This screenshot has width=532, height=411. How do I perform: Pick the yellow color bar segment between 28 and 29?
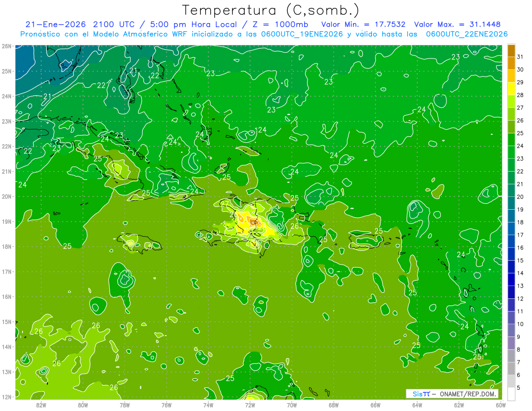click(x=511, y=88)
